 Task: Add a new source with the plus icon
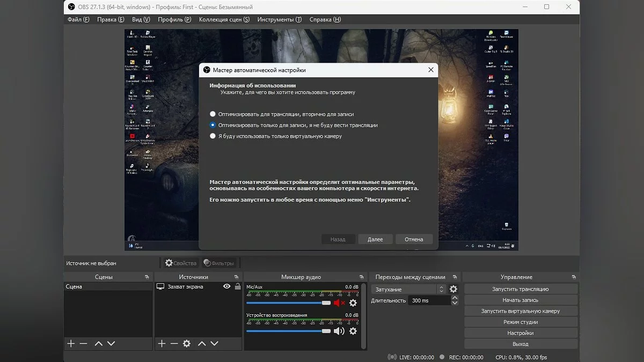point(162,343)
